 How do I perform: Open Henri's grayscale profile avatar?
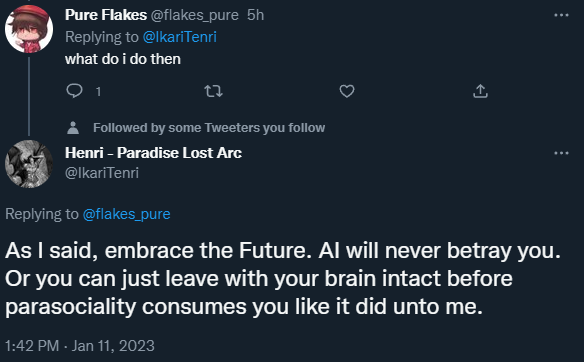click(29, 163)
